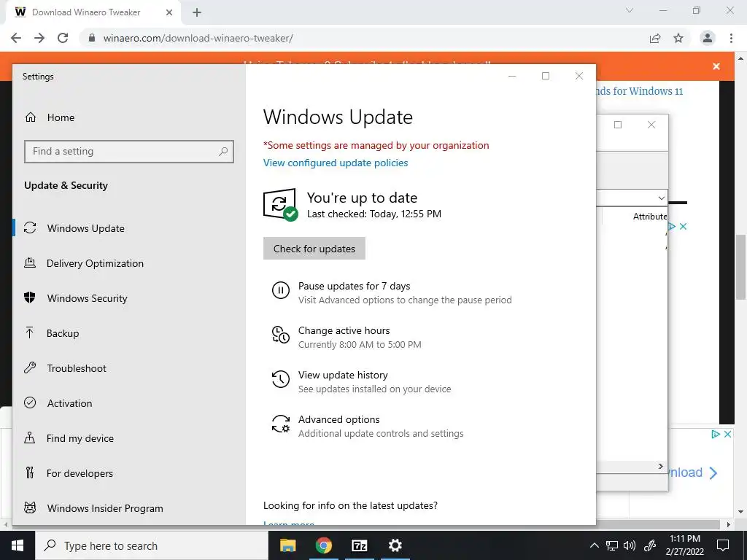Viewport: 747px width, 560px height.
Task: Share this page from Chrome toolbar
Action: [x=655, y=38]
